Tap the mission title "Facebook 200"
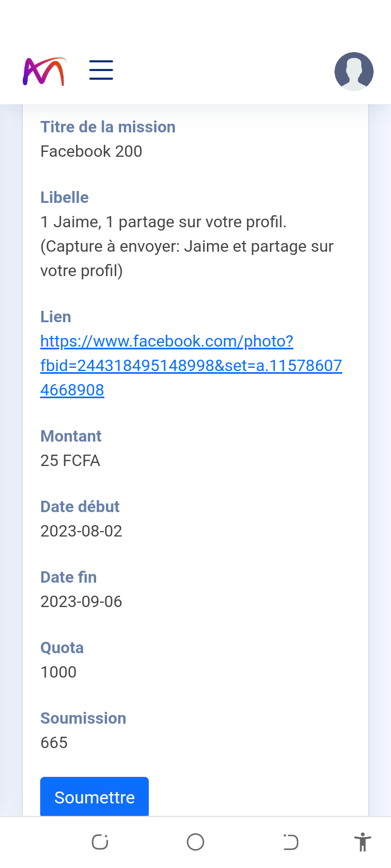391x868 pixels. (x=91, y=151)
